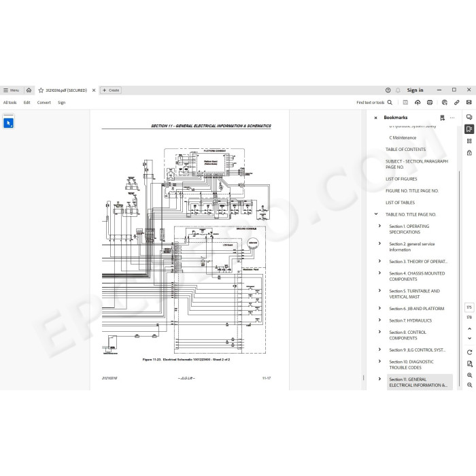Expand Section 11. GENERAL ELECTRICAL INFORMATION

pyautogui.click(x=379, y=379)
